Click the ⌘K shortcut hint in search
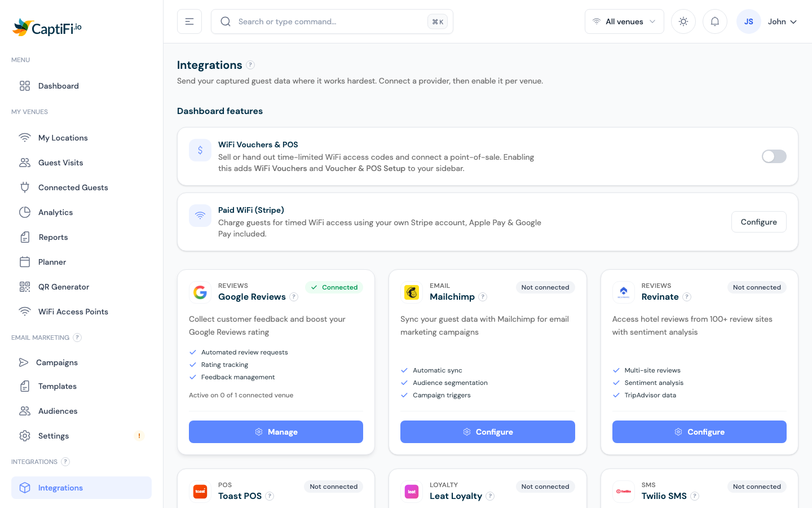812x508 pixels. click(x=438, y=21)
